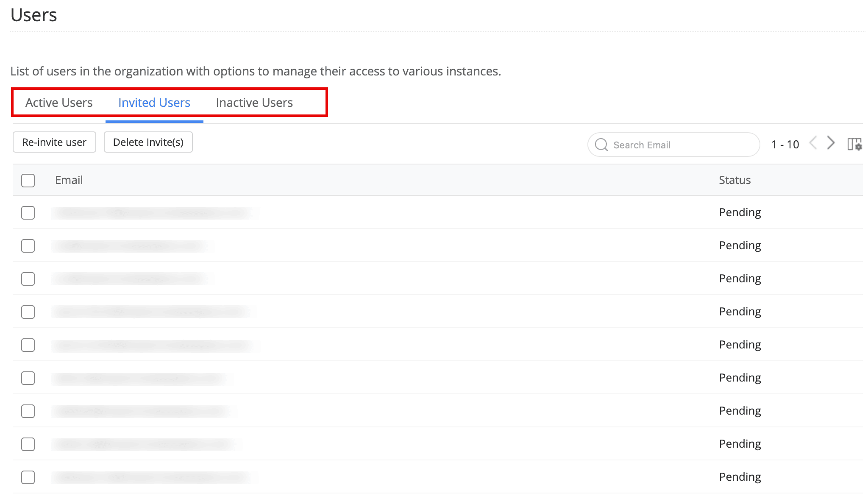Open the Inactive Users tab
This screenshot has width=868, height=496.
point(254,103)
